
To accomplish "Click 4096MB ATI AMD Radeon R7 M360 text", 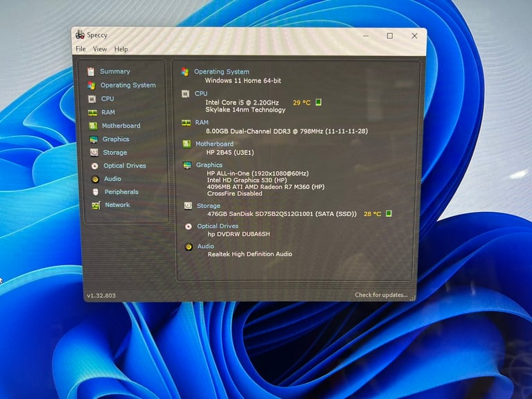I will point(266,187).
